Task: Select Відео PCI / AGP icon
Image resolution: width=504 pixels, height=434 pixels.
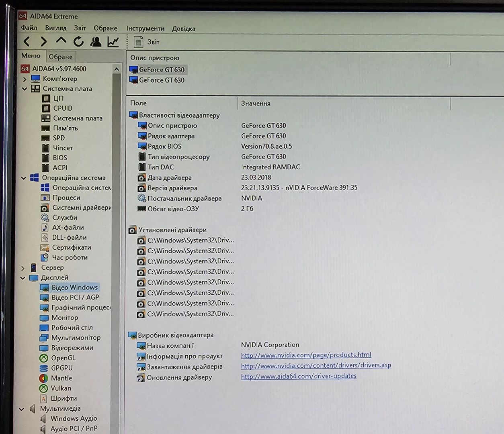Action: click(44, 298)
